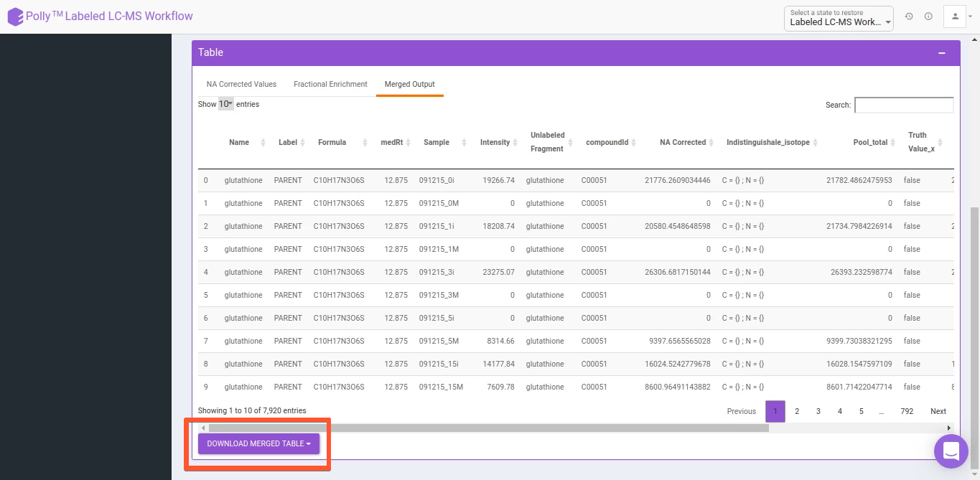The image size is (980, 480).
Task: Open the restore history clock icon
Action: click(909, 16)
